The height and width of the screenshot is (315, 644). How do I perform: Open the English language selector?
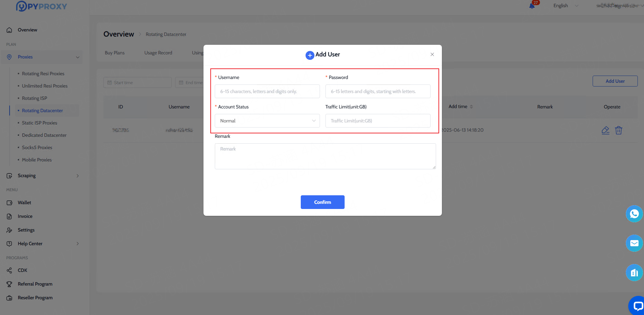point(565,5)
